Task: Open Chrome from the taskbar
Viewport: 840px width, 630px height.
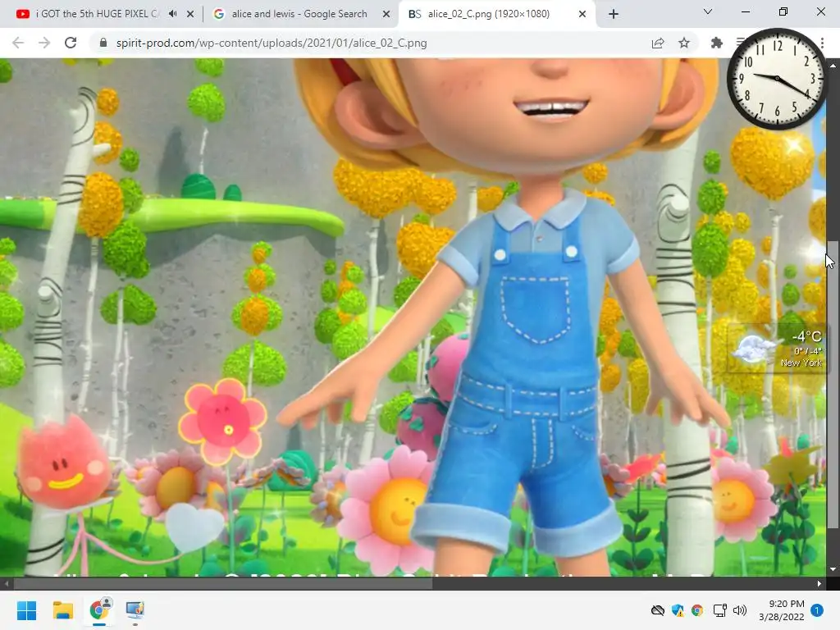Action: tap(99, 610)
